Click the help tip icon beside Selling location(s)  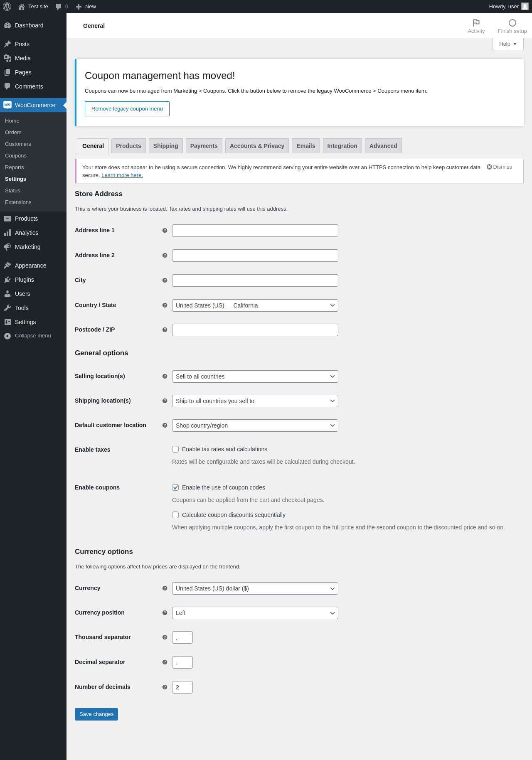(165, 376)
